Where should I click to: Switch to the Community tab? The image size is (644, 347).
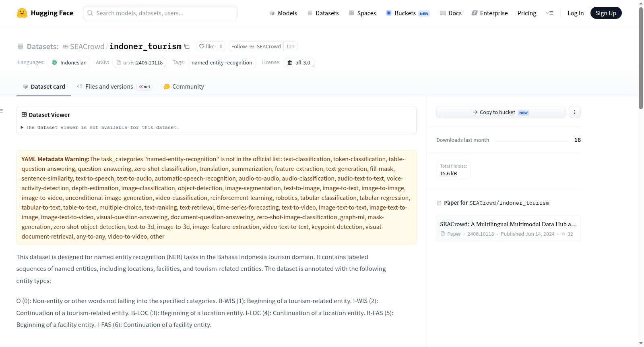click(x=184, y=87)
